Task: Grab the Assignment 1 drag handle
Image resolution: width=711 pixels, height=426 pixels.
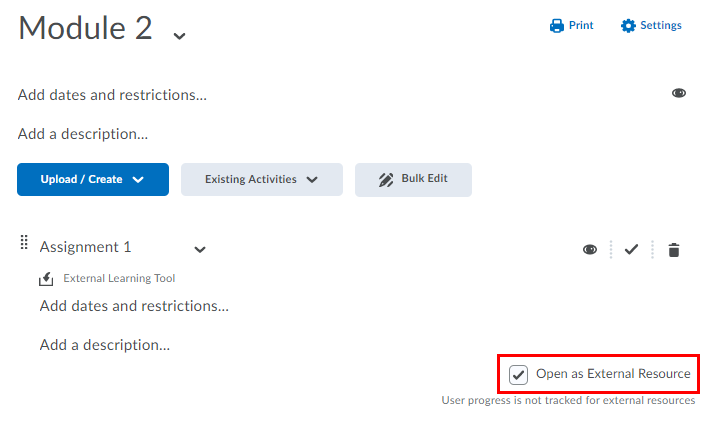Action: 24,243
